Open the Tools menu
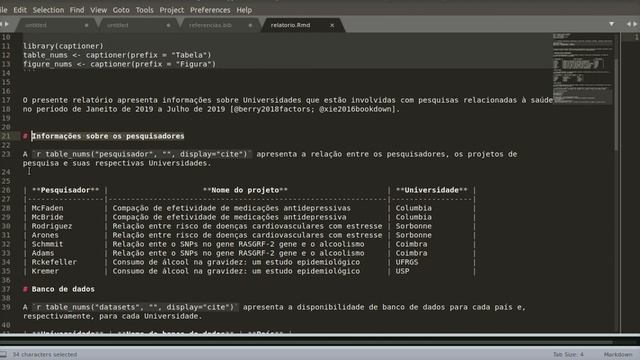 (x=144, y=10)
